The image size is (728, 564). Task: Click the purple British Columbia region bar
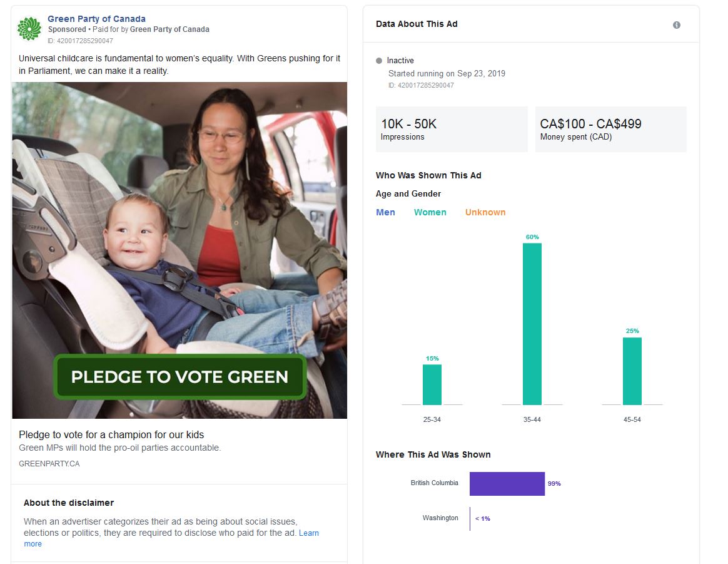(x=507, y=484)
